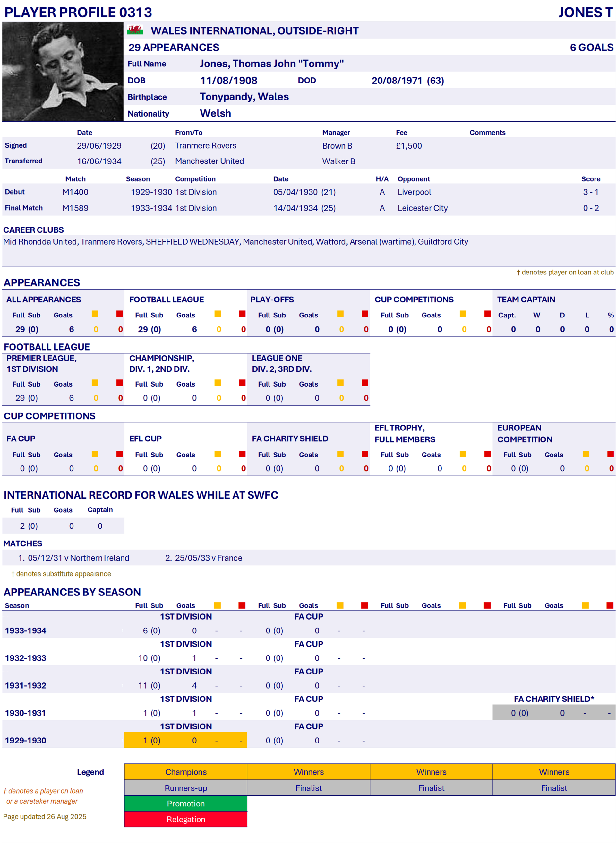Click yellow card icon under FA Charity Shield
The width and height of the screenshot is (616, 843).
coord(340,454)
